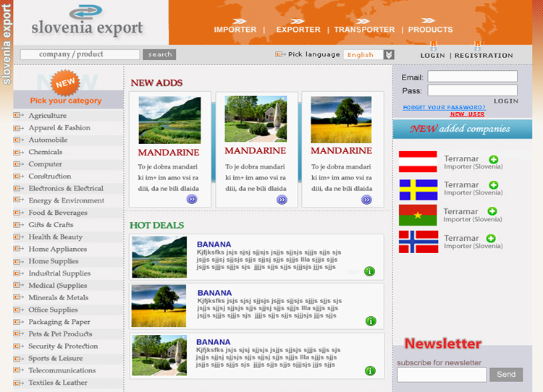543x392 pixels.
Task: Click the middle Mandarine ad thumbnail image
Action: [x=256, y=119]
